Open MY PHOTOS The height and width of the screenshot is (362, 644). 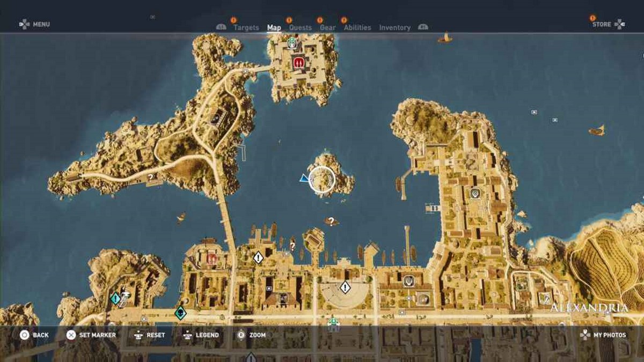tap(603, 335)
